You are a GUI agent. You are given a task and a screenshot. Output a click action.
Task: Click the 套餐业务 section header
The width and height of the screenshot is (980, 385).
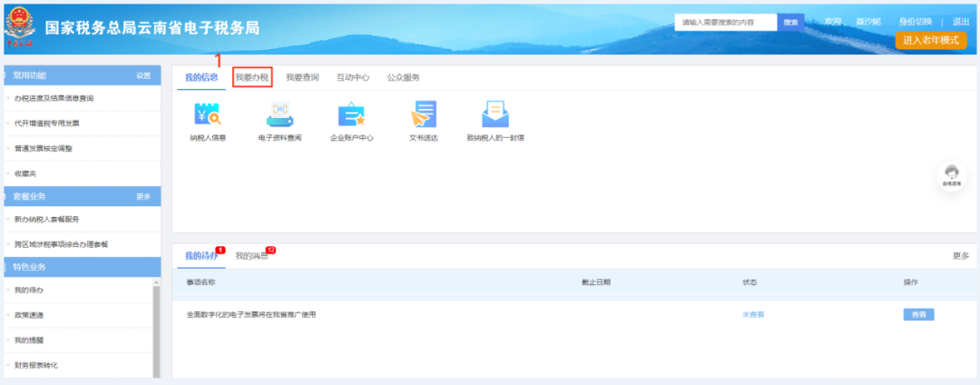(x=82, y=196)
